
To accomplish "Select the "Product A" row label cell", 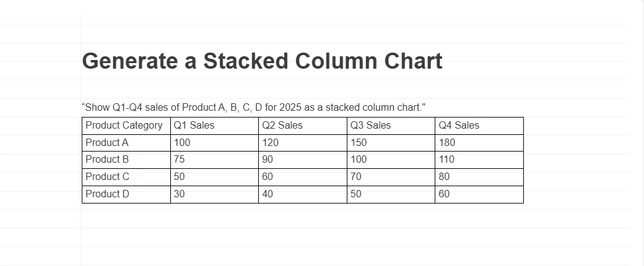I will (x=107, y=143).
